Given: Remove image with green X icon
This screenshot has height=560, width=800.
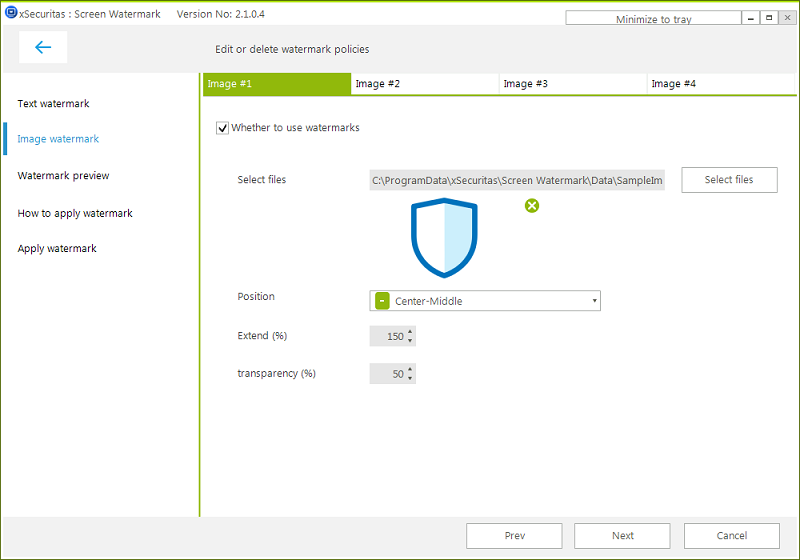Looking at the screenshot, I should pos(532,206).
